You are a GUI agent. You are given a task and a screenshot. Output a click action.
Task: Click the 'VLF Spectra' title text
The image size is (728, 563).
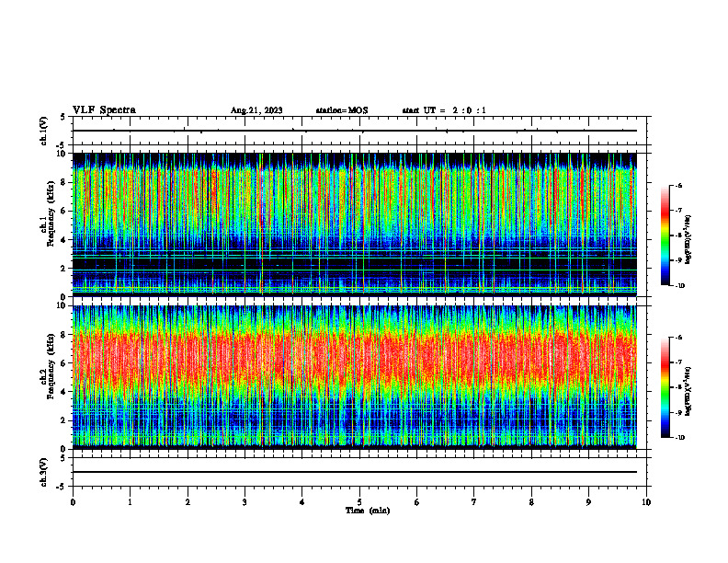(104, 110)
